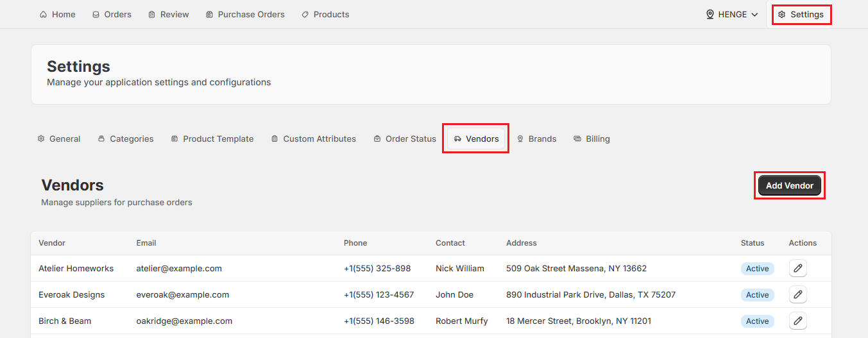The image size is (868, 338).
Task: Switch to the General tab
Action: pos(59,139)
